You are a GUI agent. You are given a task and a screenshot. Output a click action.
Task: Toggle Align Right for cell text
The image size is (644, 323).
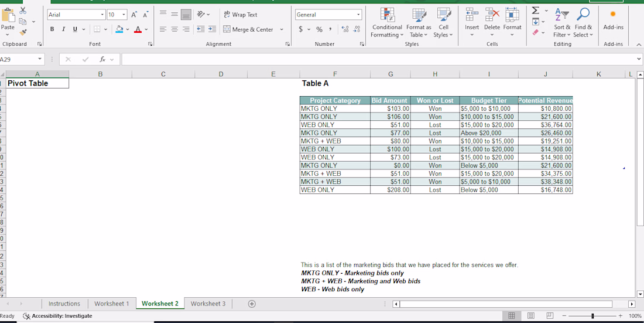pos(186,29)
